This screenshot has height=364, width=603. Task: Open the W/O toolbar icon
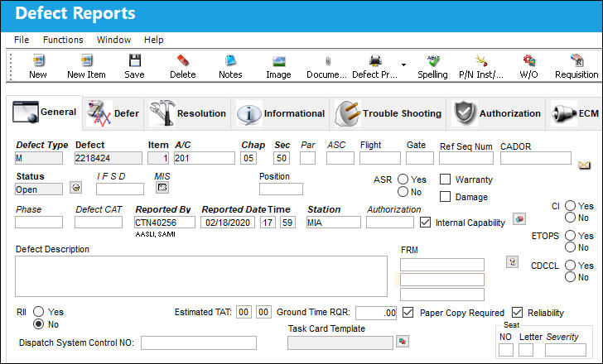pos(529,60)
